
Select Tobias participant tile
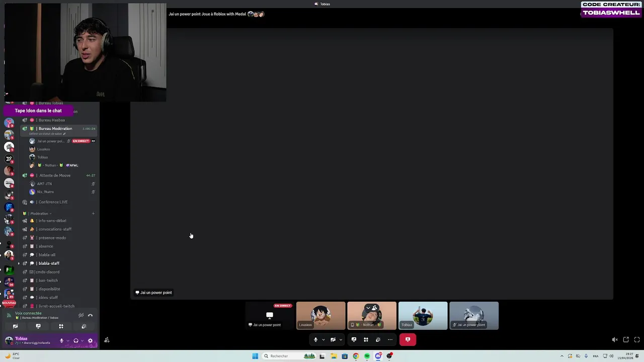pyautogui.click(x=423, y=316)
